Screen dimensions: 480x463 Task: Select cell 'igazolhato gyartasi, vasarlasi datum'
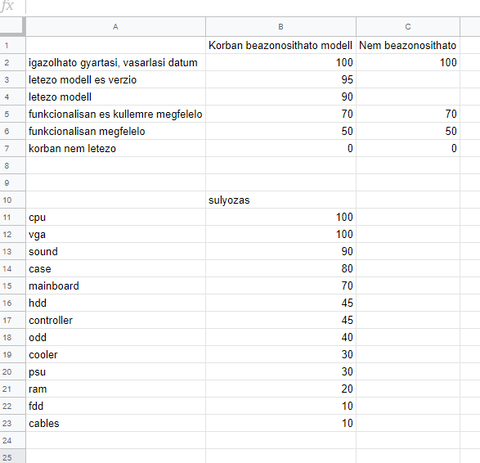point(115,62)
